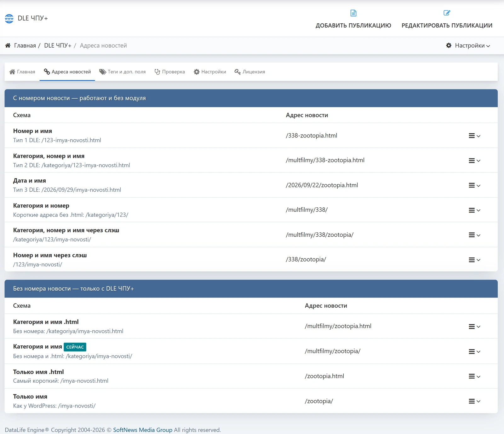Select the Адреса новостей tab
The height and width of the screenshot is (434, 504).
(67, 72)
